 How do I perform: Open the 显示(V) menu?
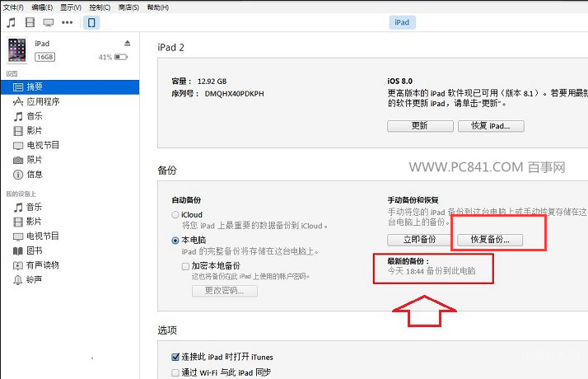point(71,7)
